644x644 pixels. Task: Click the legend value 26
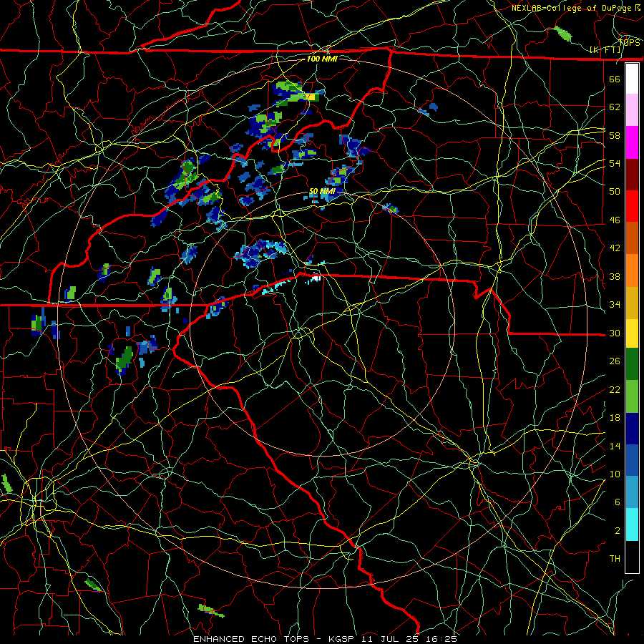click(615, 361)
